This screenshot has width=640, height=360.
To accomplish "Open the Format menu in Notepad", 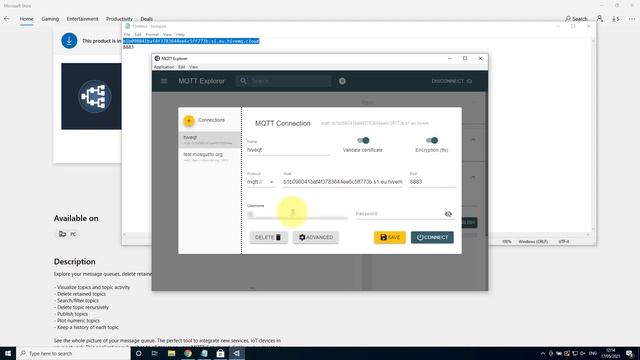I will (152, 35).
